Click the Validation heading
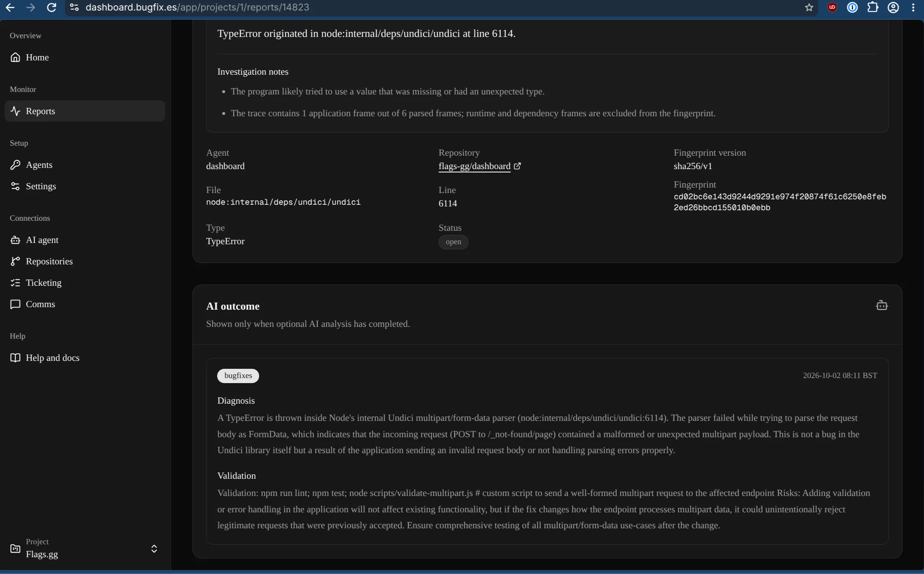Viewport: 924px width, 574px height. coord(237,476)
